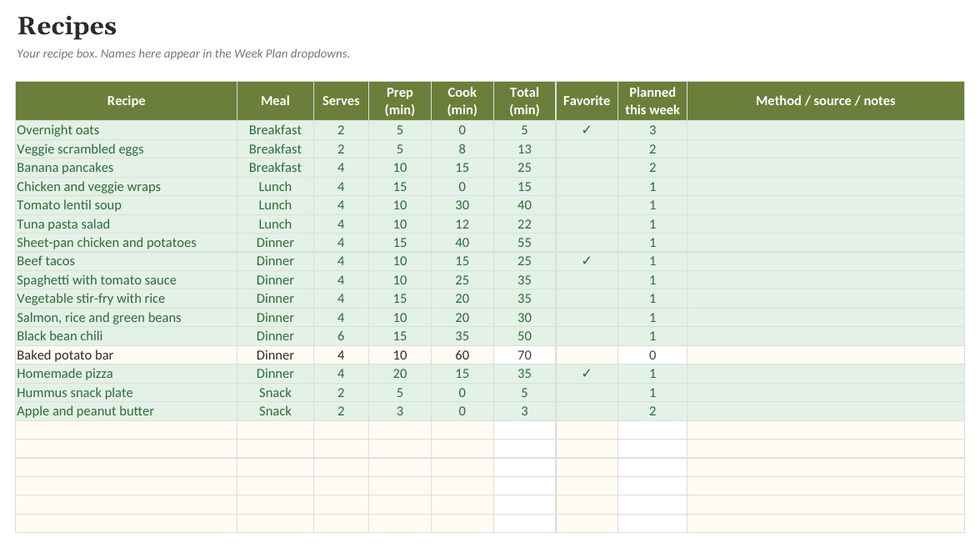
Task: Click the "Method / source / notes" header
Action: pos(826,101)
